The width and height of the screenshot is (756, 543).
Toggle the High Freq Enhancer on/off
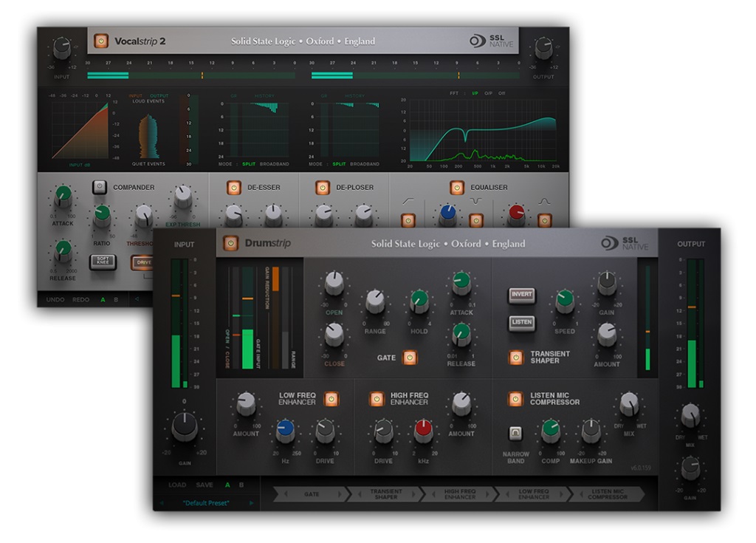(376, 399)
